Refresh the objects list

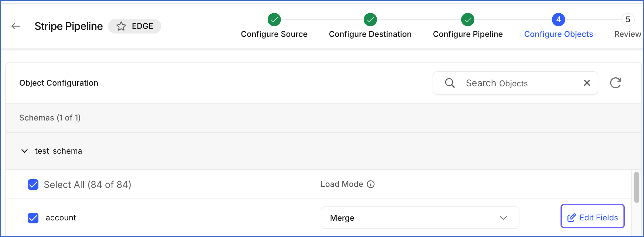(x=616, y=83)
